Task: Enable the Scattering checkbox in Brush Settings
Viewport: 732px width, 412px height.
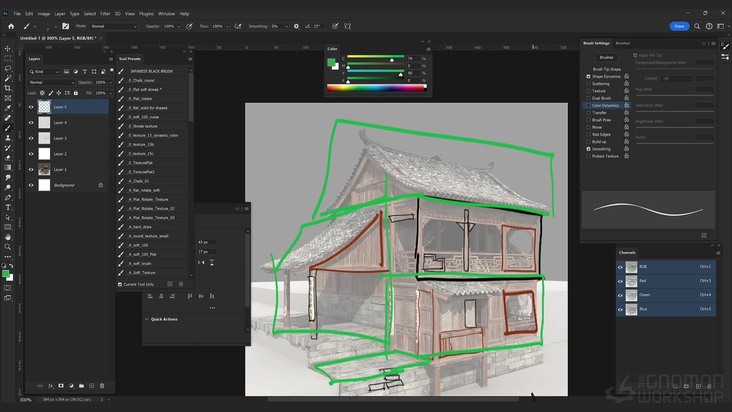Action: (x=589, y=83)
